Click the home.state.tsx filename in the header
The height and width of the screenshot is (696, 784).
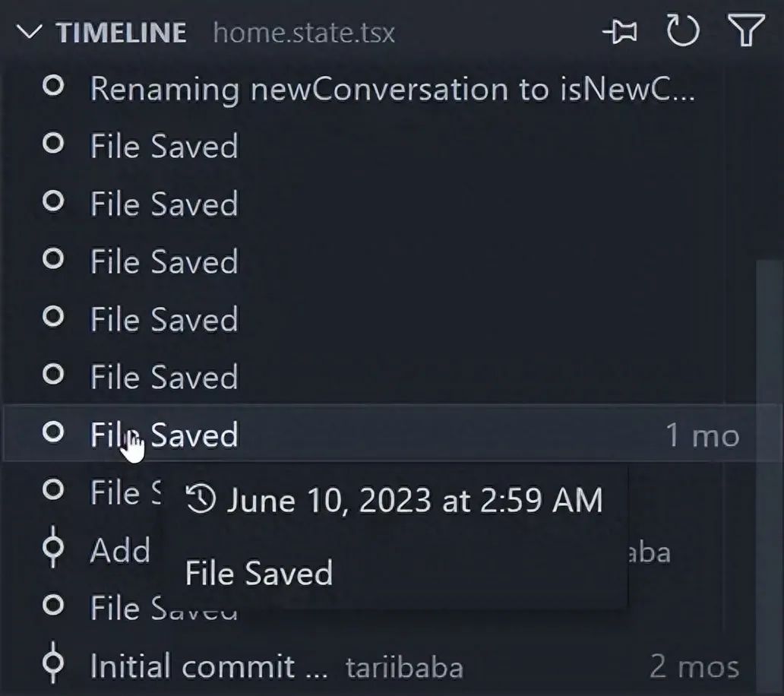(x=304, y=33)
